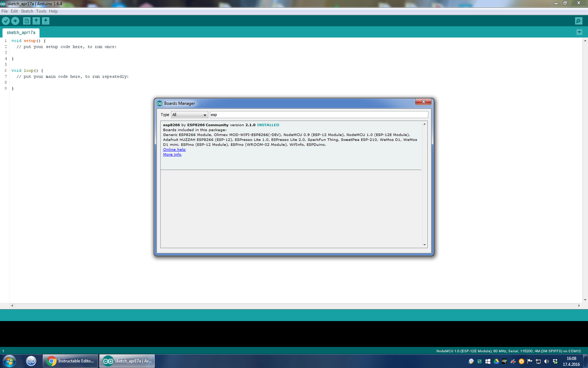
Task: Open Action Center flag tray icon
Action: click(530, 361)
